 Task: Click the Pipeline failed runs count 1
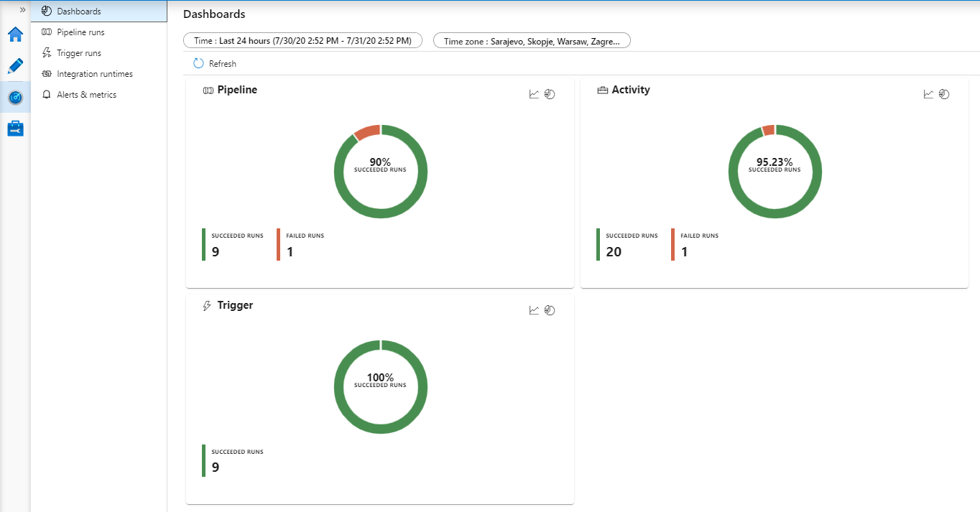click(290, 251)
